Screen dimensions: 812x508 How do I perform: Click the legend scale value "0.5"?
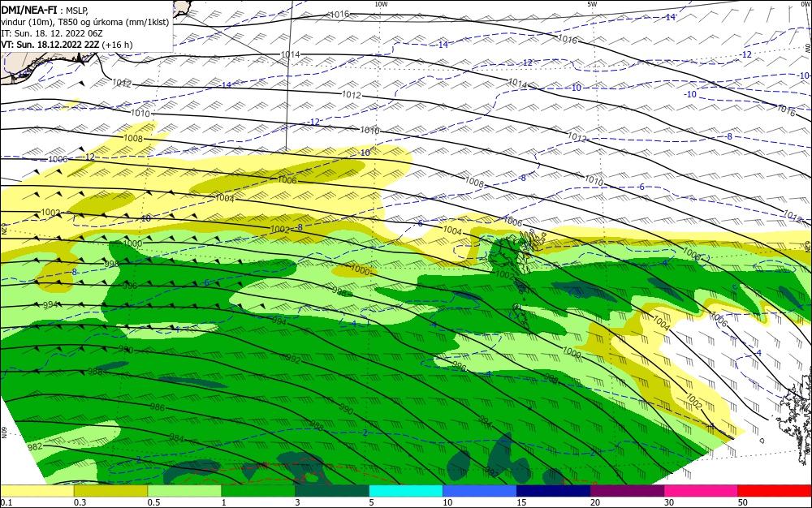tap(153, 502)
